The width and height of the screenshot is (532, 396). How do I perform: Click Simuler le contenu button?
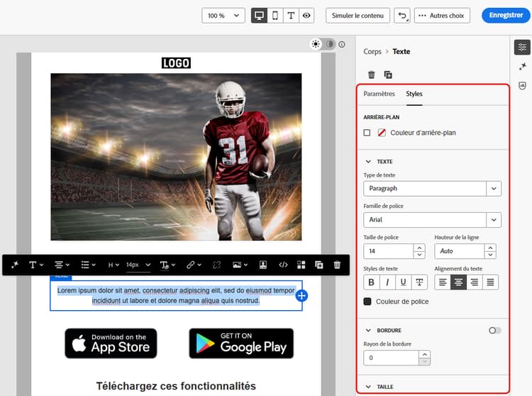point(358,16)
